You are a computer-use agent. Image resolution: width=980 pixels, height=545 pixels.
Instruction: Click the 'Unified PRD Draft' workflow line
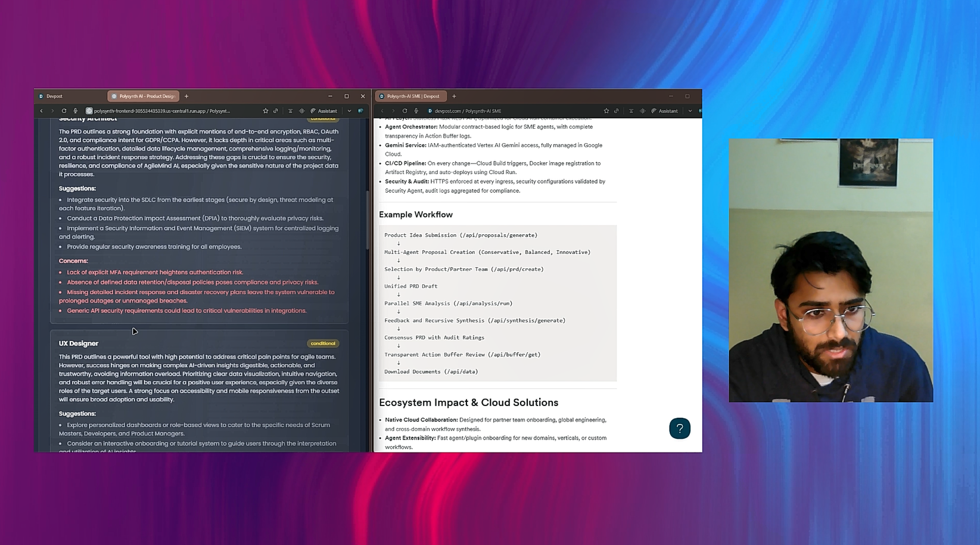point(410,286)
